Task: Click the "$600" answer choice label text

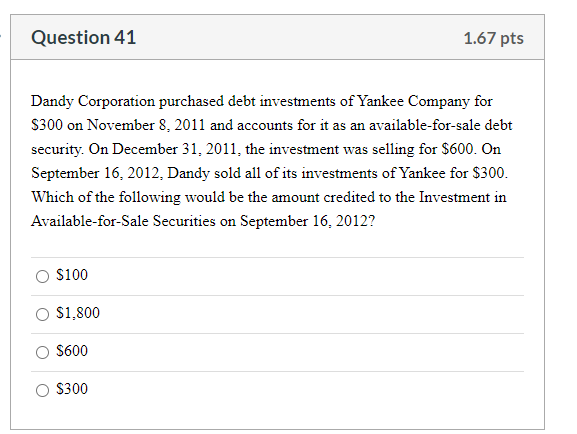Action: (x=72, y=351)
